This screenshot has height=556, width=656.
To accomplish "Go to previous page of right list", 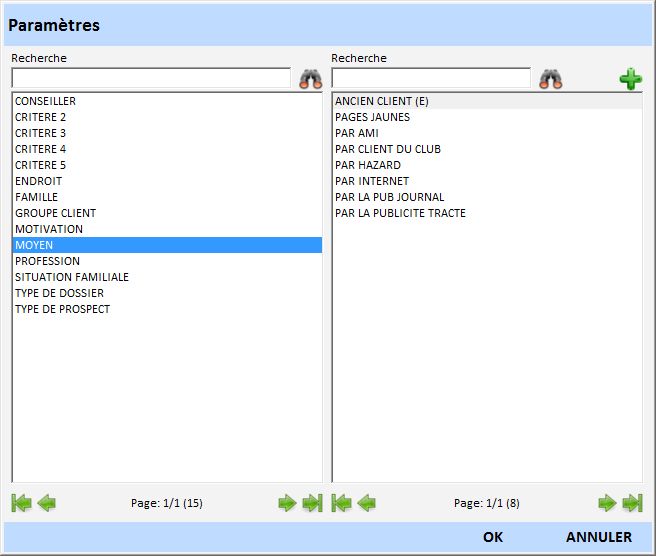I will point(367,503).
